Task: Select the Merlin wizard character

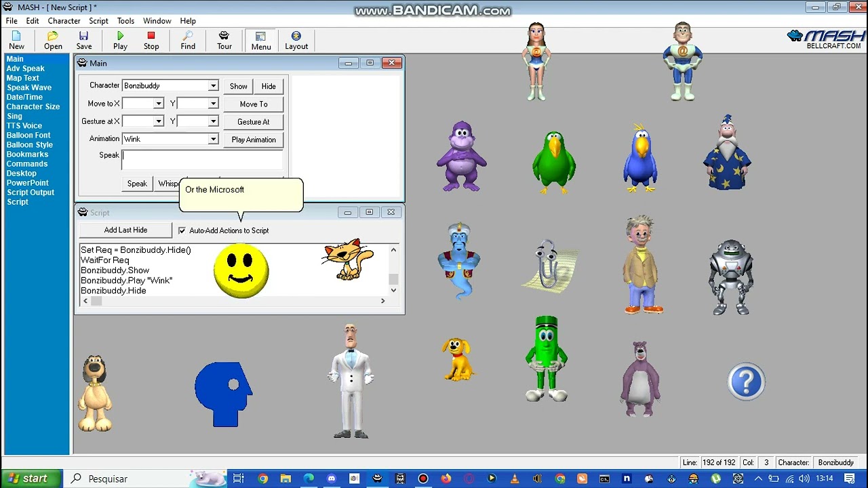Action: point(727,152)
